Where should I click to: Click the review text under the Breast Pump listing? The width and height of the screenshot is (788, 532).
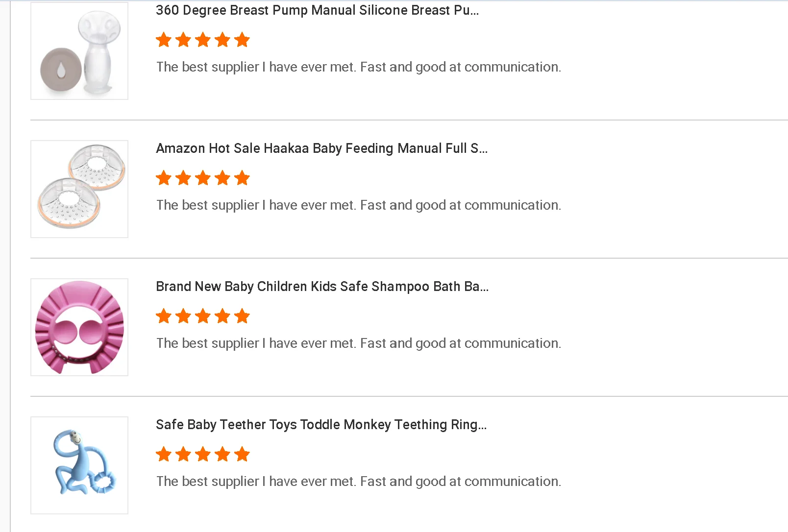(x=358, y=67)
